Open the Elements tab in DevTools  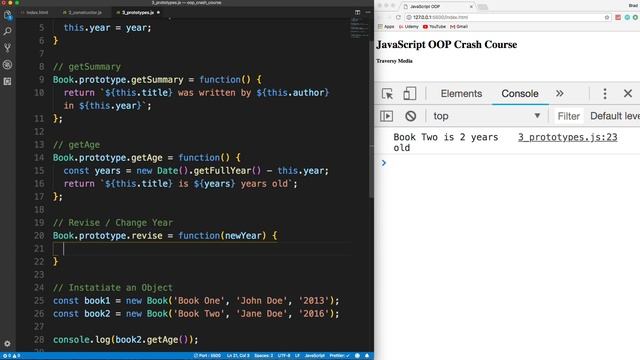tap(461, 93)
